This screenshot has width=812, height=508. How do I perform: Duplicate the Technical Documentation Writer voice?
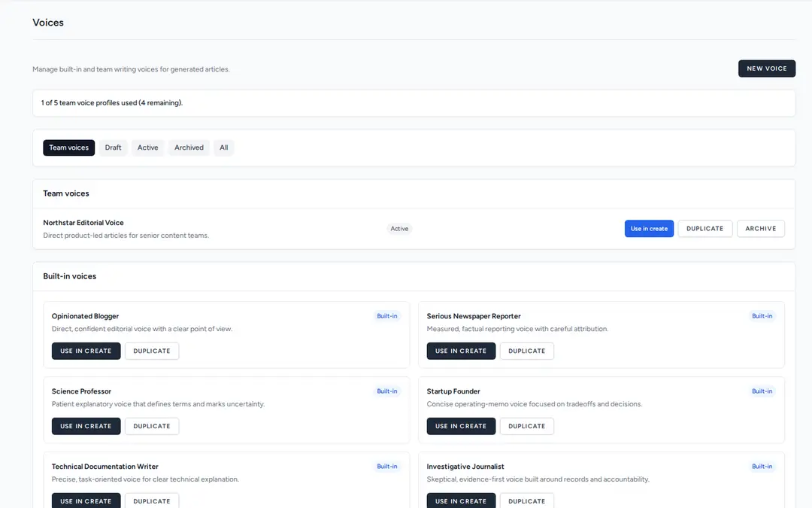pos(152,500)
